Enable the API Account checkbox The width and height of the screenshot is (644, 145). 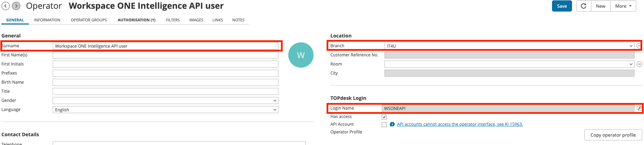[384, 125]
